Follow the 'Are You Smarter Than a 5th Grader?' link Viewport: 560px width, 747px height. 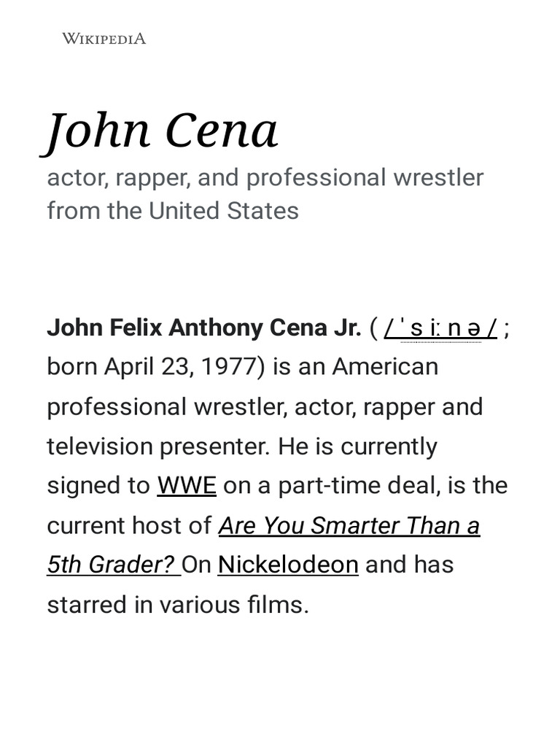(349, 525)
